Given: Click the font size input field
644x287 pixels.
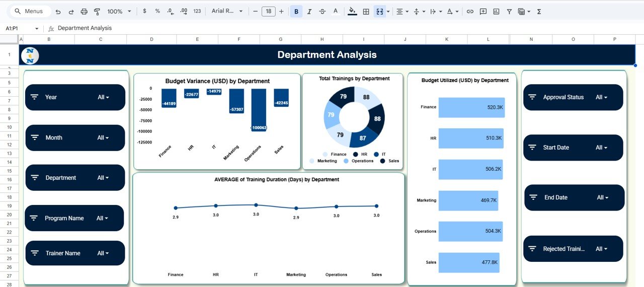Looking at the screenshot, I should point(268,11).
